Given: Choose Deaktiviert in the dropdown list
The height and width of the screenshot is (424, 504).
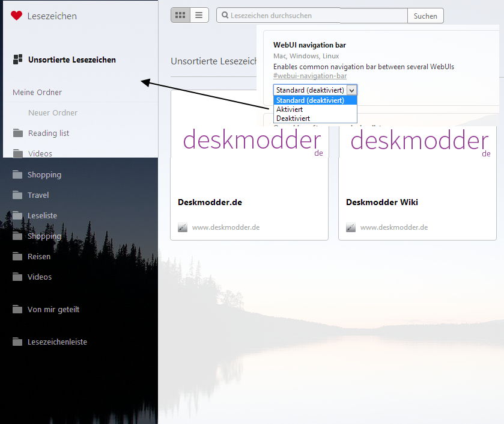Looking at the screenshot, I should click(x=293, y=118).
